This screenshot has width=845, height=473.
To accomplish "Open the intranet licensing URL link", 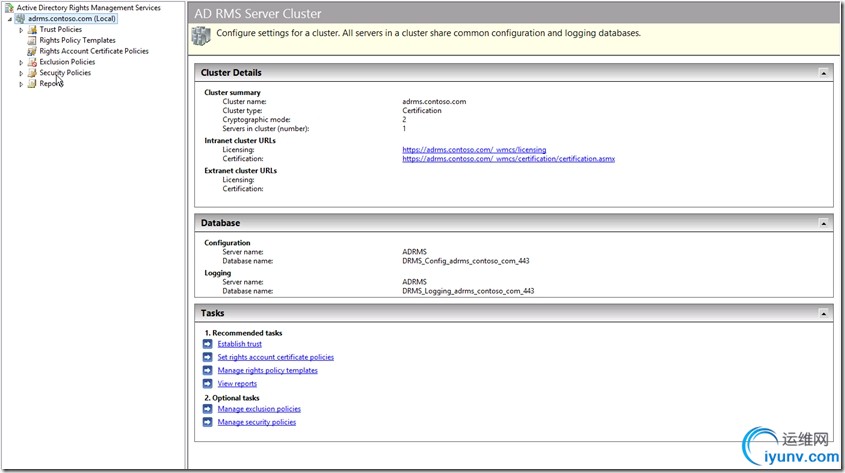I will (x=474, y=150).
